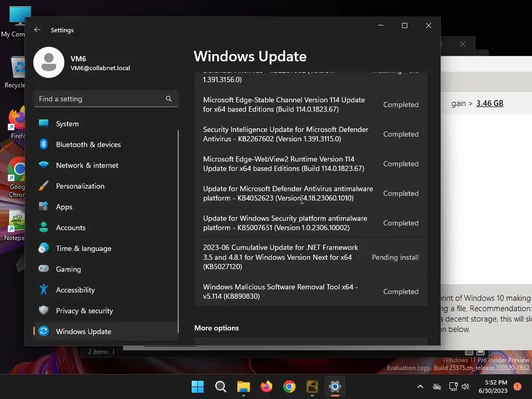532x399 pixels.
Task: Click the network icon in system tray
Action: (x=453, y=387)
